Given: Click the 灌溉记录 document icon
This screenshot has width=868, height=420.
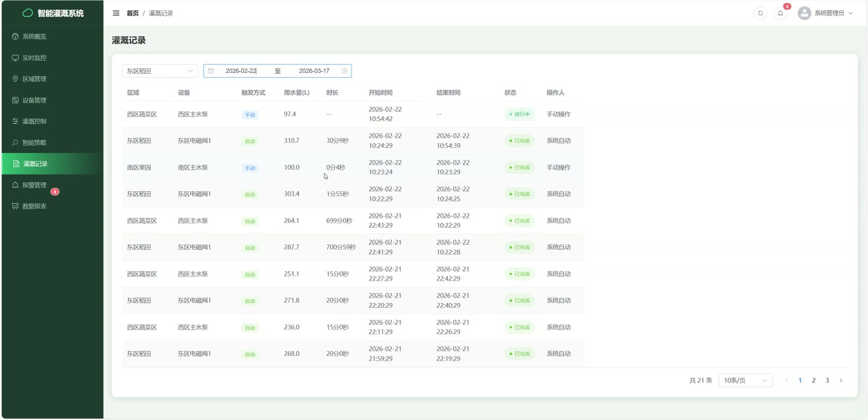Looking at the screenshot, I should [x=16, y=164].
